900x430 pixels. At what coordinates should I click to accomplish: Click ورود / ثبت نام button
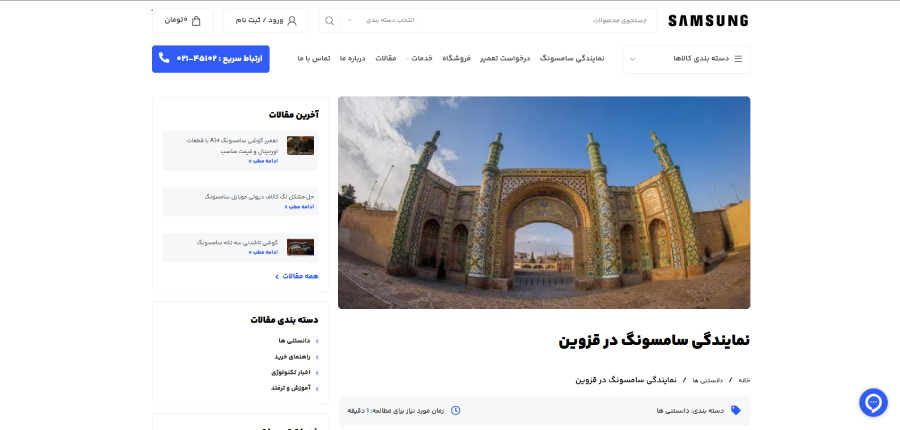click(266, 21)
